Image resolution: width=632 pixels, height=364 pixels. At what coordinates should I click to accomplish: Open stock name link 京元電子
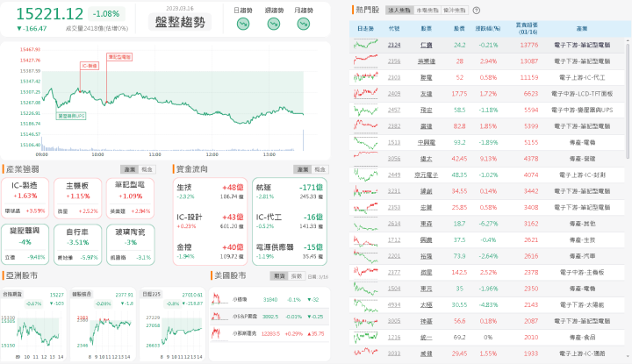(x=426, y=175)
